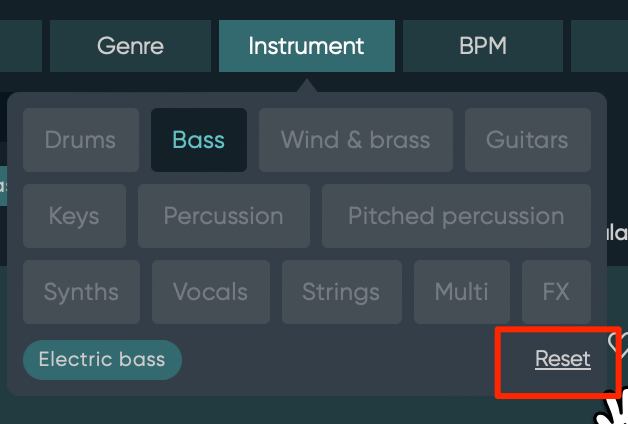Open the partially visible filter tab before Genre
This screenshot has width=628, height=424.
[x=21, y=46]
